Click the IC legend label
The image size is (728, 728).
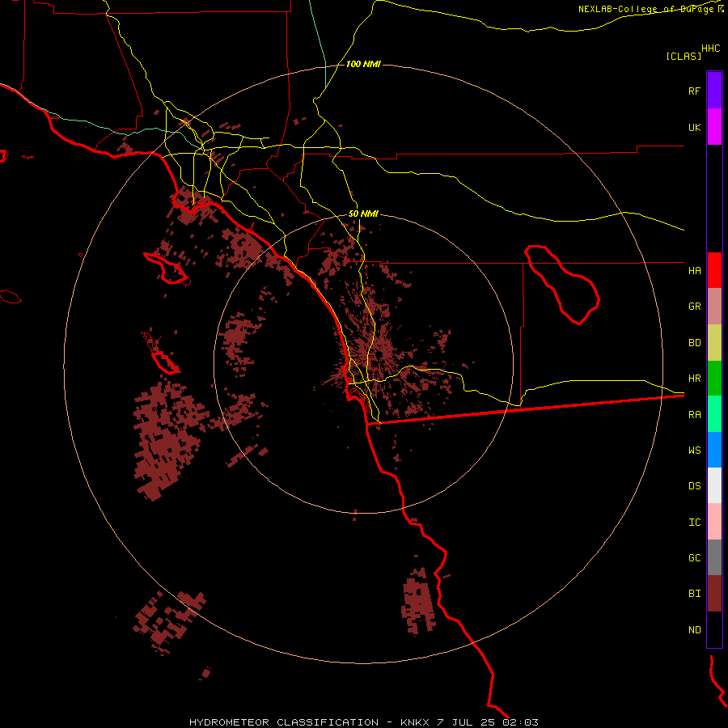tap(694, 523)
